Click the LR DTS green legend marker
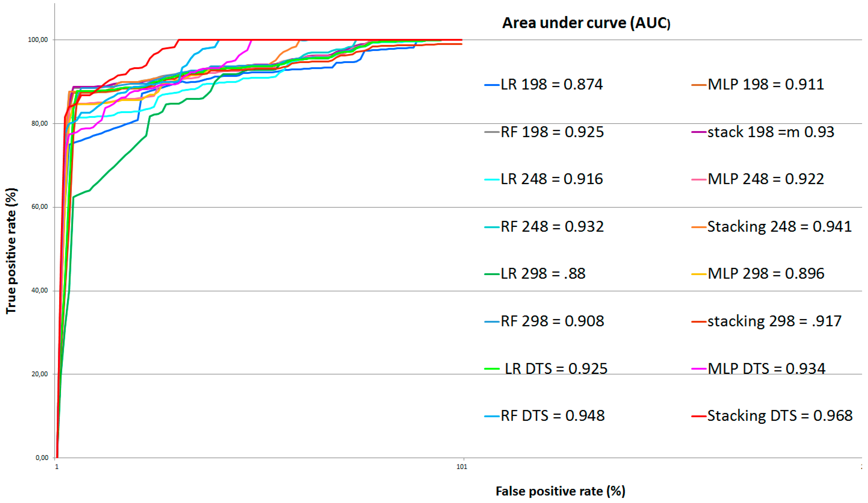The image size is (868, 503). 492,369
